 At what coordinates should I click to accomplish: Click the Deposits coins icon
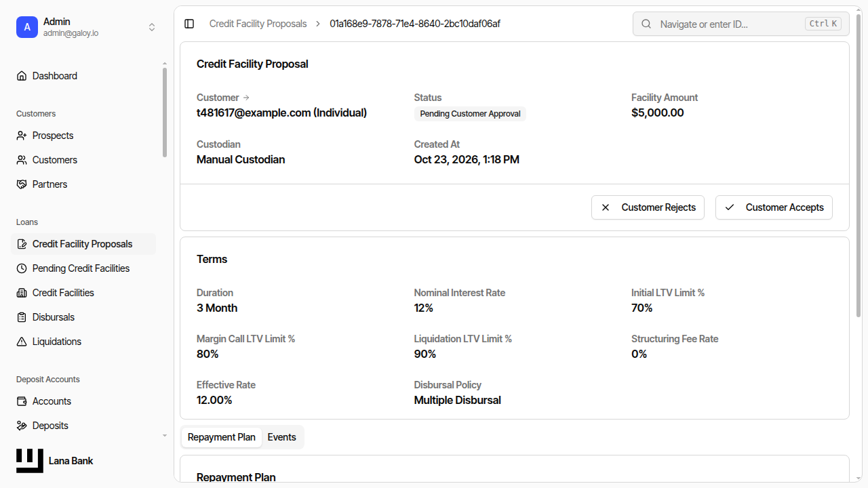[22, 426]
